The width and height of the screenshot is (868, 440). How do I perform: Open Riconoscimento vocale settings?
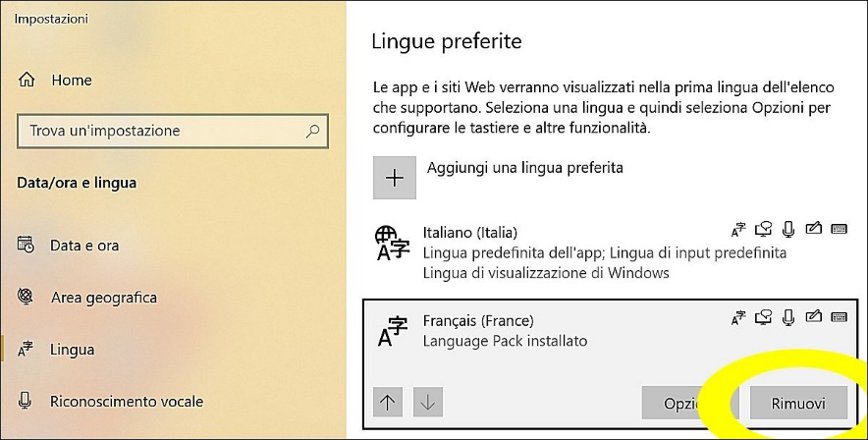coord(126,401)
